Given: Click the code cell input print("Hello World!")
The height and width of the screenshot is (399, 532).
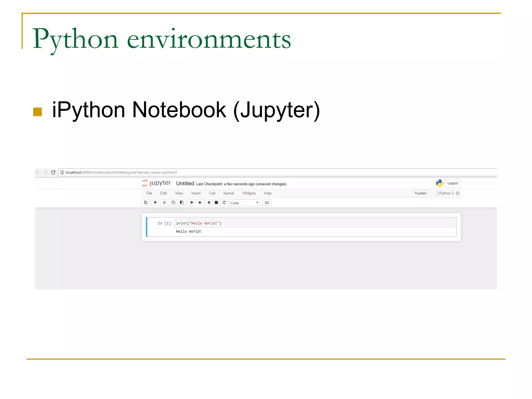Looking at the screenshot, I should [315, 223].
